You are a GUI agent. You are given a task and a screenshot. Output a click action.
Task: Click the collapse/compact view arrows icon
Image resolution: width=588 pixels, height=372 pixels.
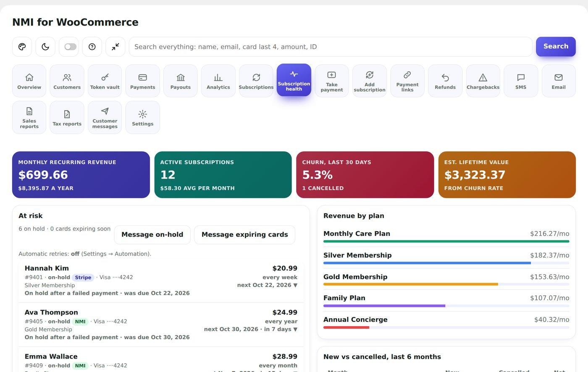[x=115, y=47]
